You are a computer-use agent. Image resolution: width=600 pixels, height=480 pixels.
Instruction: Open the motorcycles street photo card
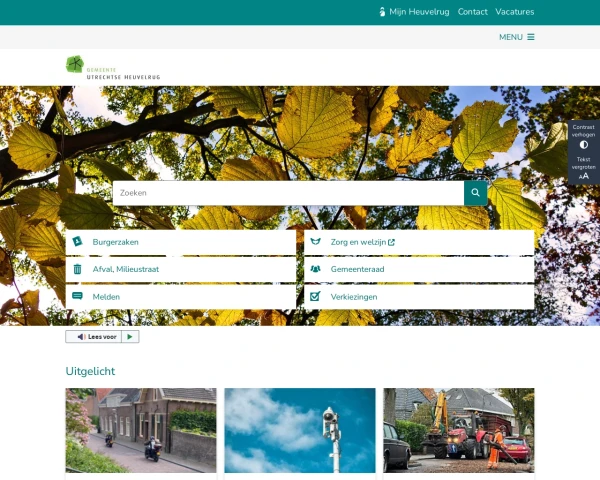pos(141,431)
